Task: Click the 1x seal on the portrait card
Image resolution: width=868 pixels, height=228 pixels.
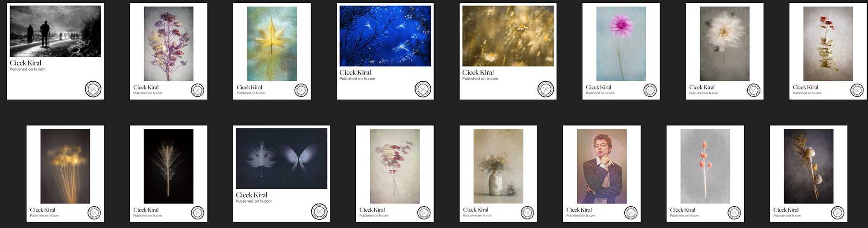Action: (631, 213)
